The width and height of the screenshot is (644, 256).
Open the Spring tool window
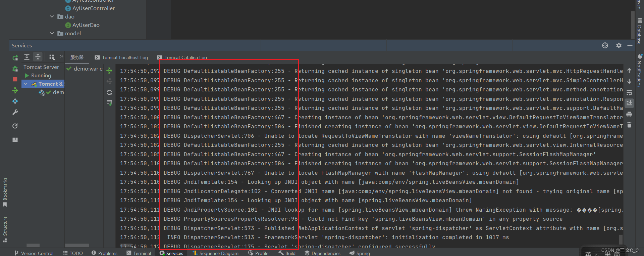pos(360,253)
